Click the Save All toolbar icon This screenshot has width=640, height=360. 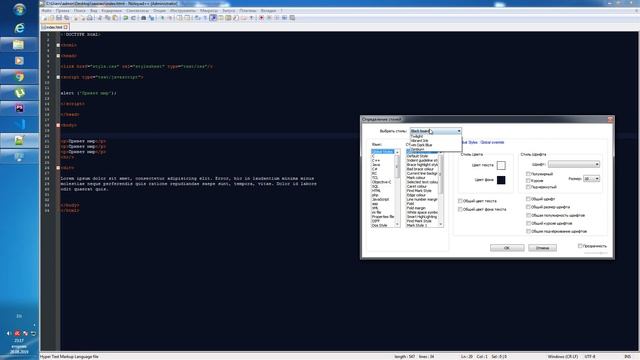pyautogui.click(x=67, y=18)
